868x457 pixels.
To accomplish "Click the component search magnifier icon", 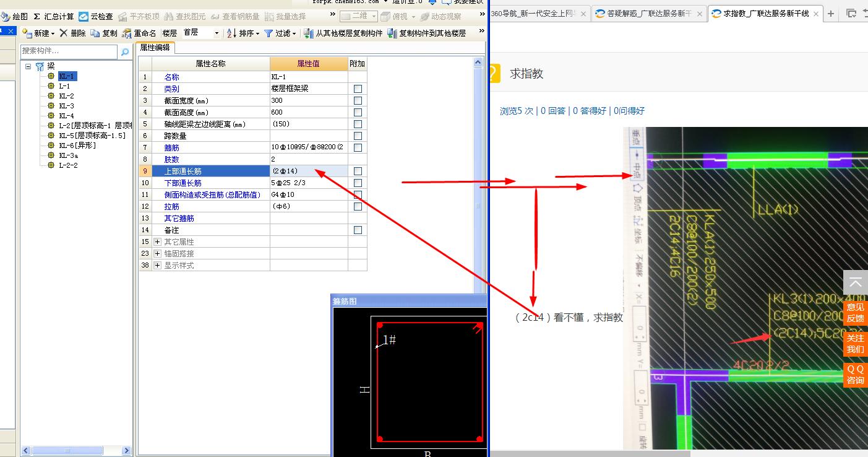I will 125,52.
